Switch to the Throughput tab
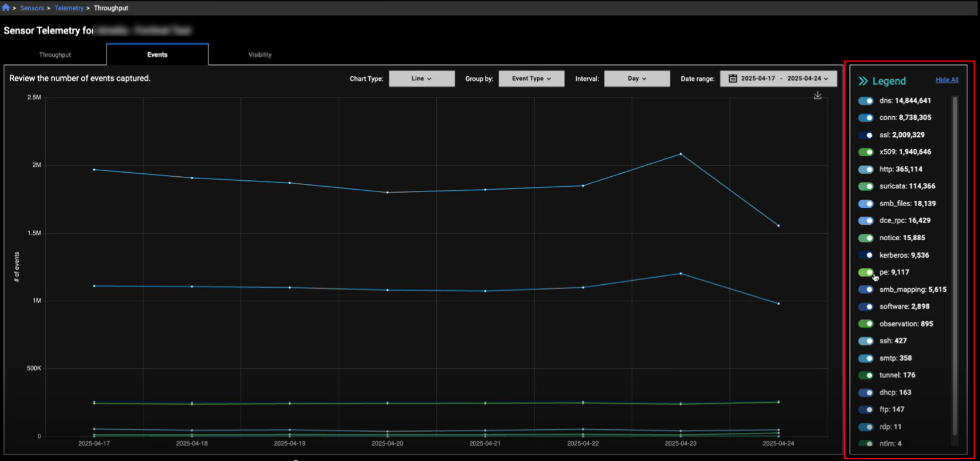The height and width of the screenshot is (461, 980). [x=55, y=55]
